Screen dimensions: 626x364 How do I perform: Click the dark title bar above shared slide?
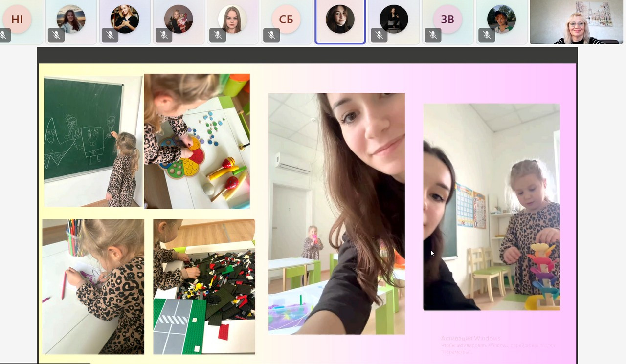pyautogui.click(x=307, y=55)
